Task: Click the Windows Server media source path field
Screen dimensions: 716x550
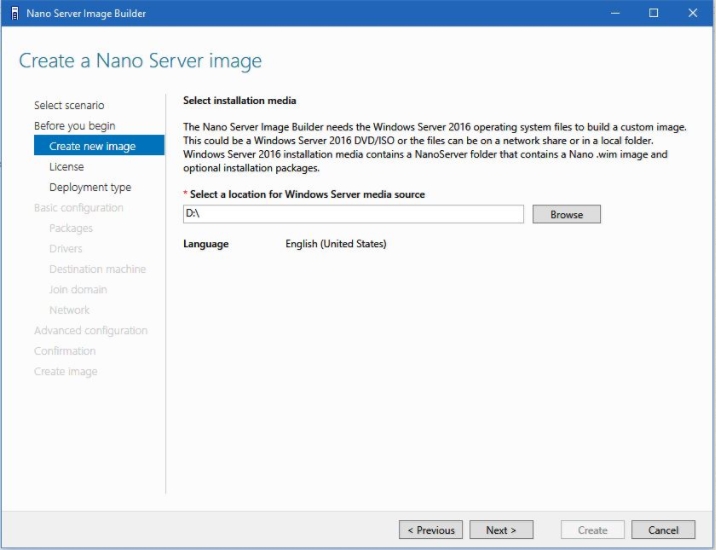Action: pyautogui.click(x=353, y=214)
